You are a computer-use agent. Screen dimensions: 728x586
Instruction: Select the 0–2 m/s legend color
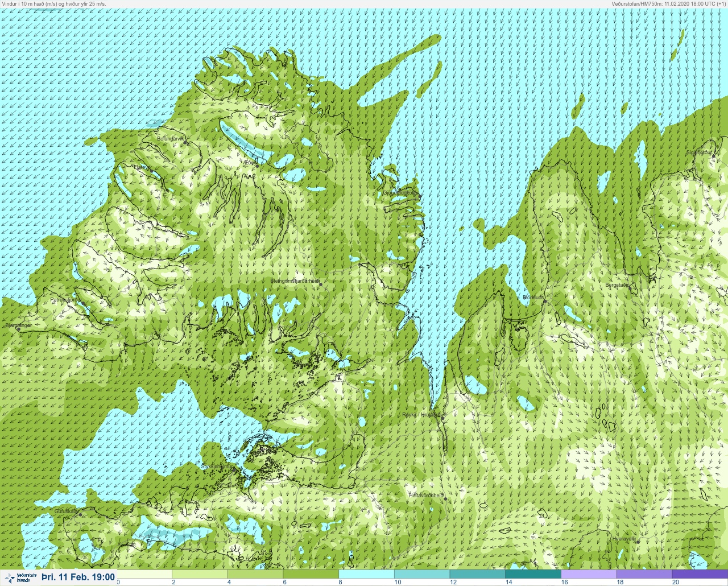(145, 574)
